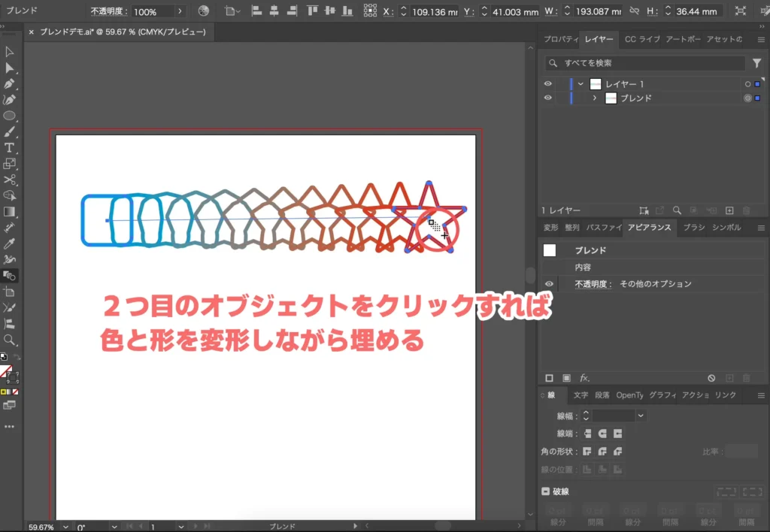This screenshot has width=770, height=532.
Task: Enable the 破線 dashed-line checkbox
Action: pyautogui.click(x=545, y=491)
